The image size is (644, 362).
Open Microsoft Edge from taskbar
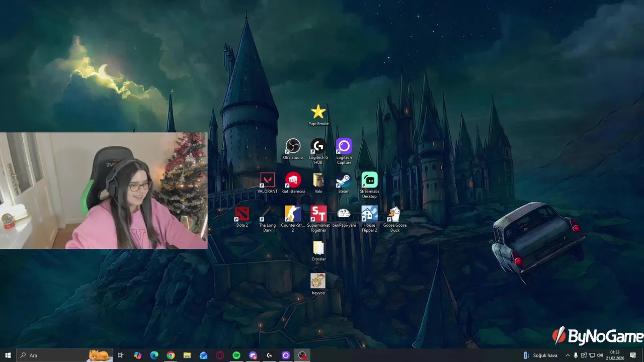(x=154, y=355)
